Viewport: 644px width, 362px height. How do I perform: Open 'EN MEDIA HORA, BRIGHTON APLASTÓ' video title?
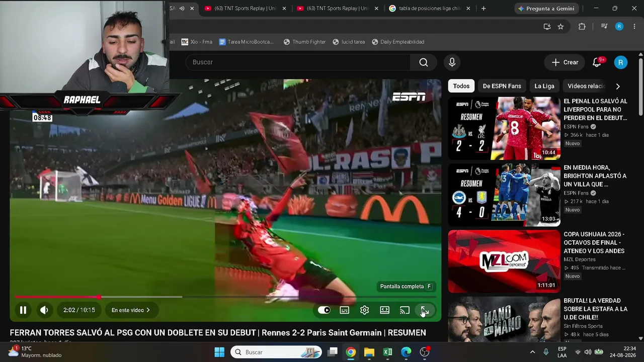(x=595, y=176)
